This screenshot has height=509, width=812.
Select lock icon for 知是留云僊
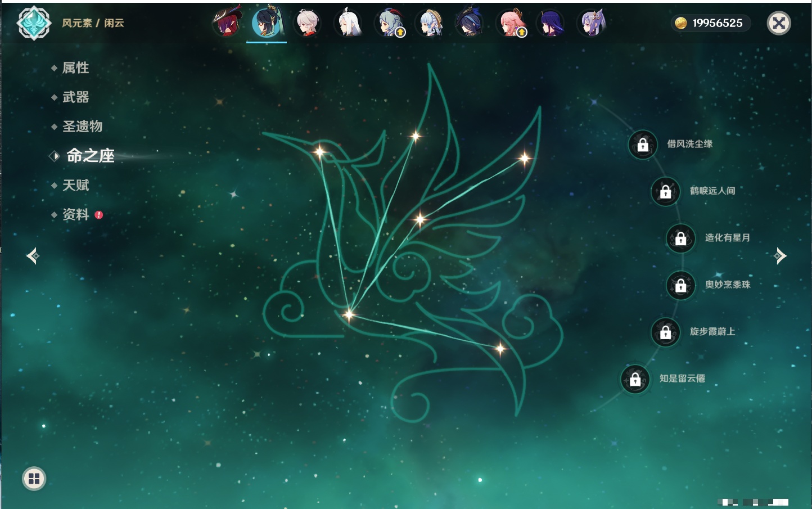[635, 379]
